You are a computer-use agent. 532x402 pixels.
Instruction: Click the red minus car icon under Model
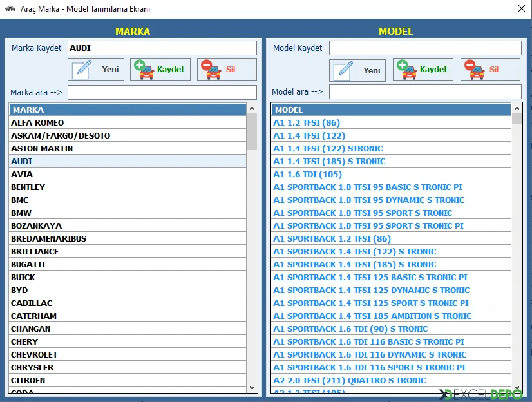point(473,70)
